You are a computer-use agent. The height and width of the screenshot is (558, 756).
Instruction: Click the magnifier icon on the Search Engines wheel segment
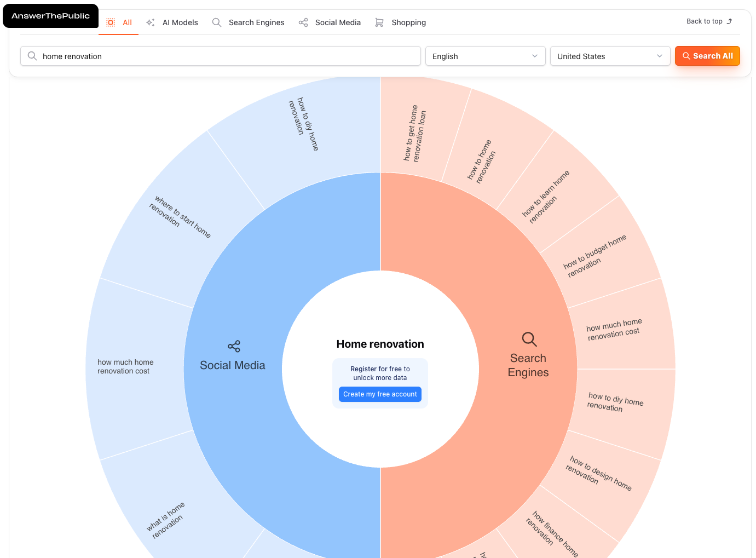click(528, 339)
